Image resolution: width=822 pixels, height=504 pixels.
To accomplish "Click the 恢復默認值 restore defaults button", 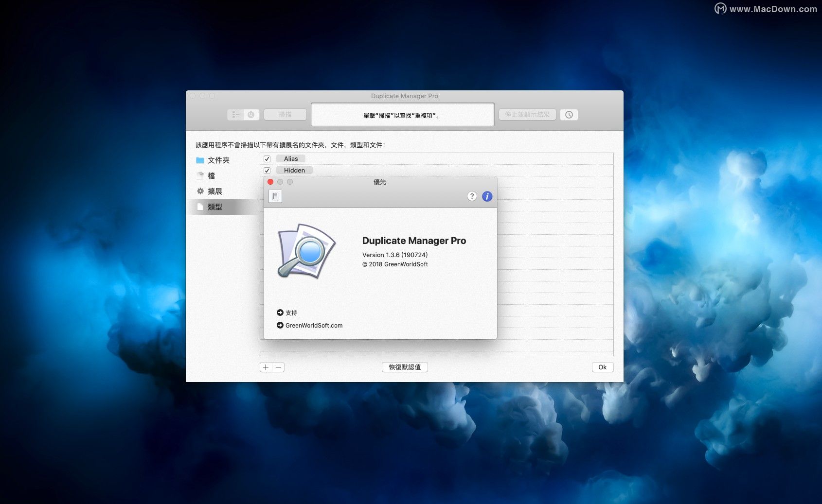I will click(x=405, y=367).
